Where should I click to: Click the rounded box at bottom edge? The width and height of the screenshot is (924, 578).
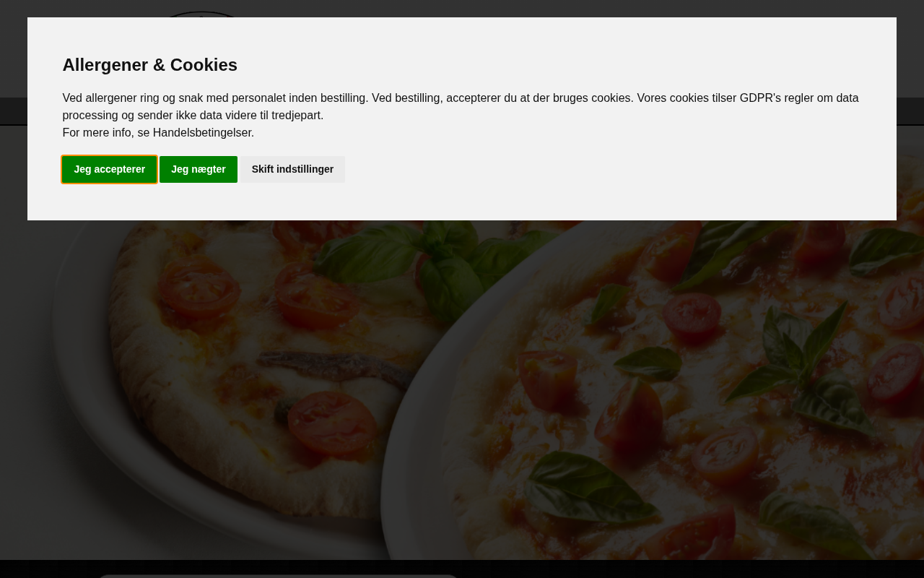point(278,576)
